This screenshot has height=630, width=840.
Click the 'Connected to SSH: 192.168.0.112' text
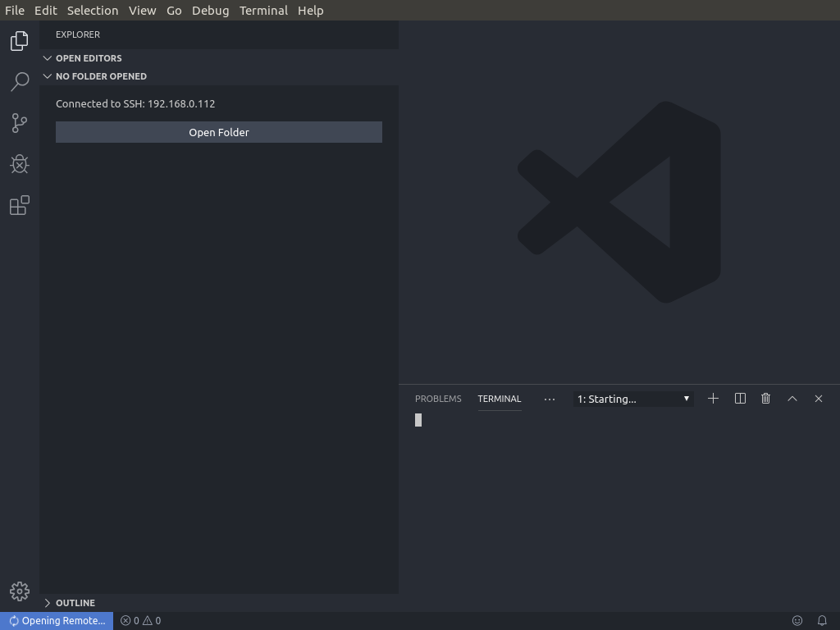135,104
